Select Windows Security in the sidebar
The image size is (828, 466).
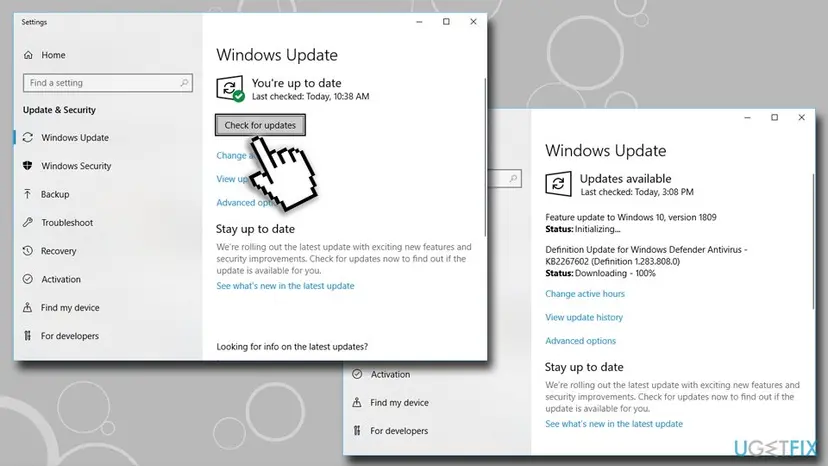coord(76,166)
